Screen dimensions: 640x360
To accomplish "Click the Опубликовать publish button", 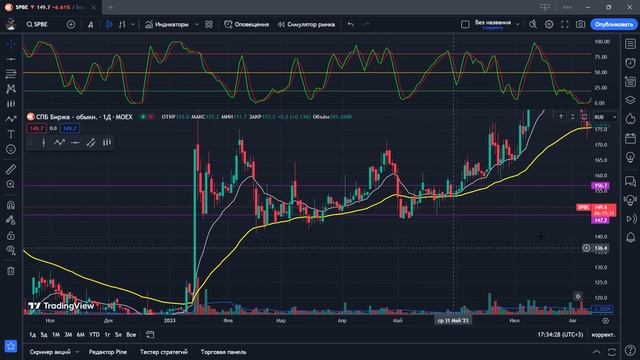I will coord(613,24).
